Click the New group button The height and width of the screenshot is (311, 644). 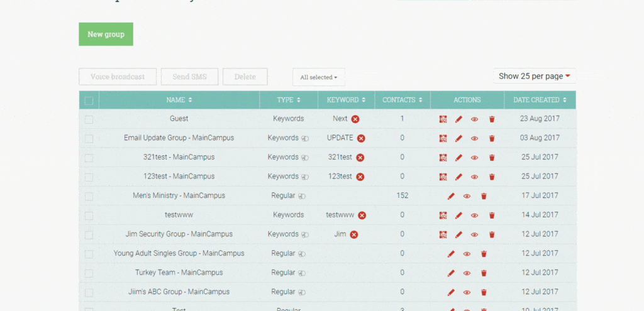pos(106,34)
